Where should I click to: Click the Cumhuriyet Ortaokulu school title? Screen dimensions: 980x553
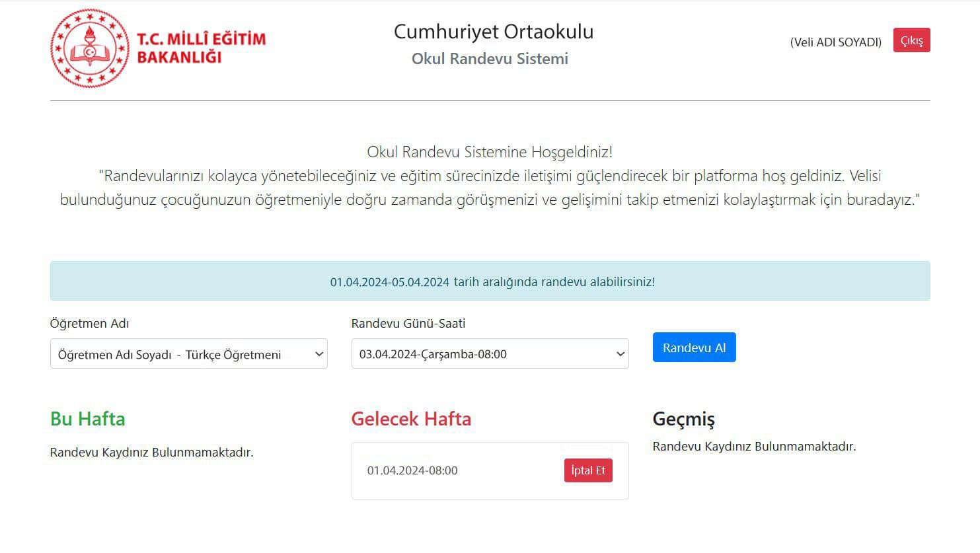493,32
